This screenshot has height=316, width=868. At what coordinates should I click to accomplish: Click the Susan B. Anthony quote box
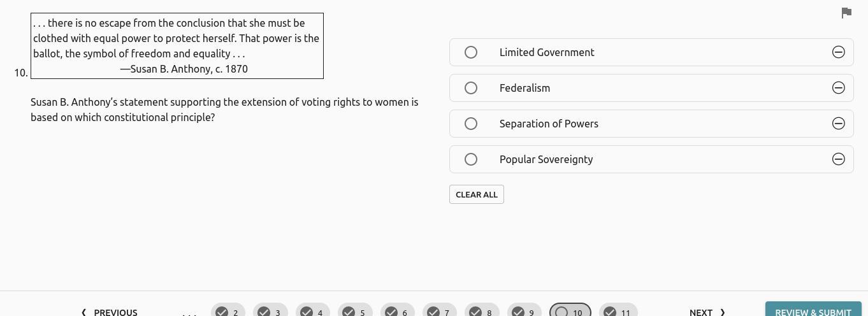(x=177, y=46)
